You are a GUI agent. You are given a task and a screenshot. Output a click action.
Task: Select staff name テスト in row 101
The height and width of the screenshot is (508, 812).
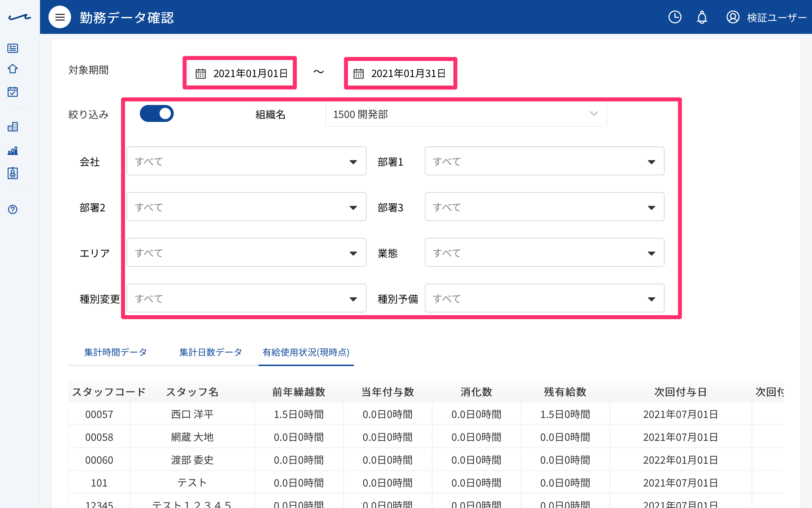click(x=192, y=483)
